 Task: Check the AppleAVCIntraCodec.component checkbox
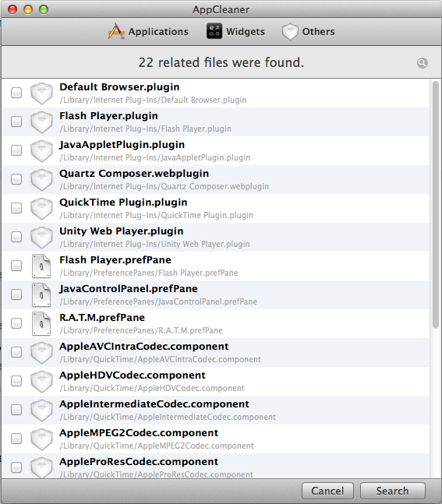tap(16, 352)
